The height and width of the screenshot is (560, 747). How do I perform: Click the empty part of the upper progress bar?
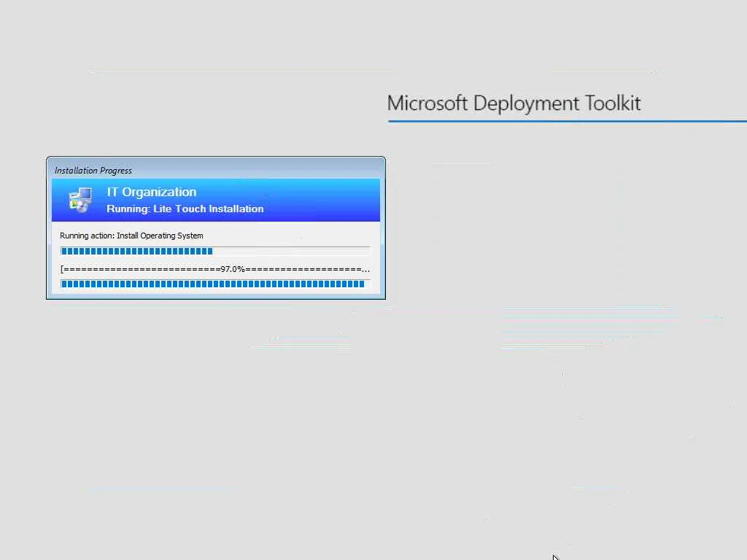point(292,252)
